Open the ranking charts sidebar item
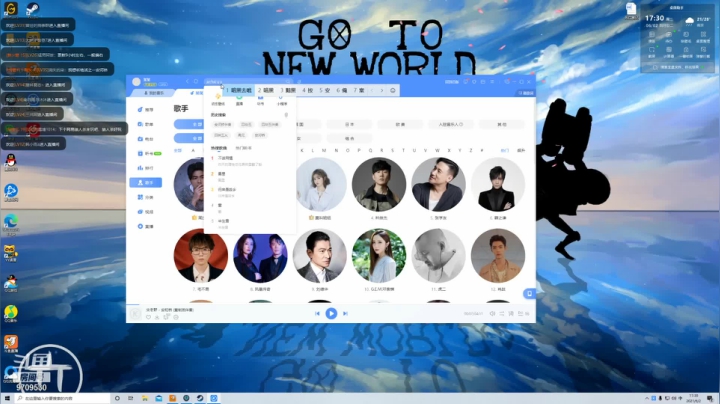 [x=145, y=168]
